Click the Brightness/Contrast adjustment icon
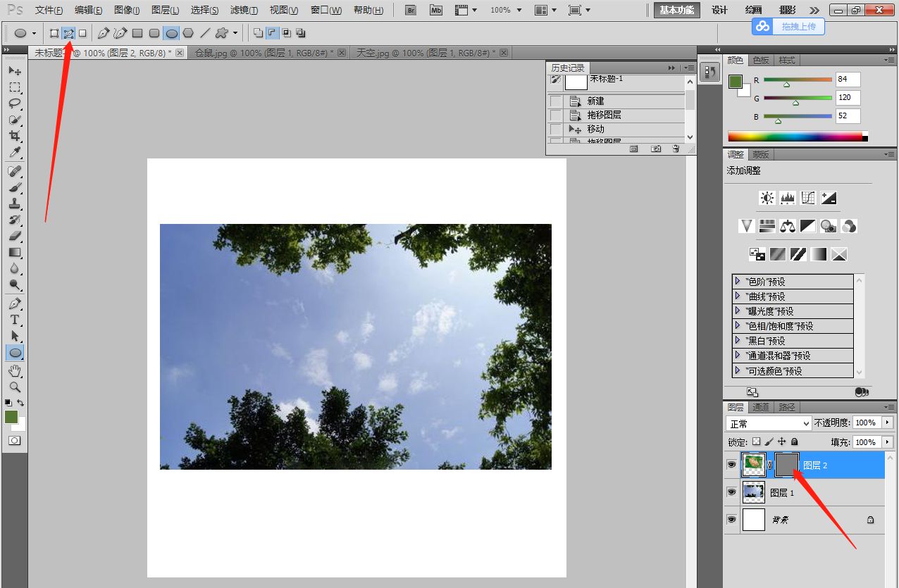 767,198
